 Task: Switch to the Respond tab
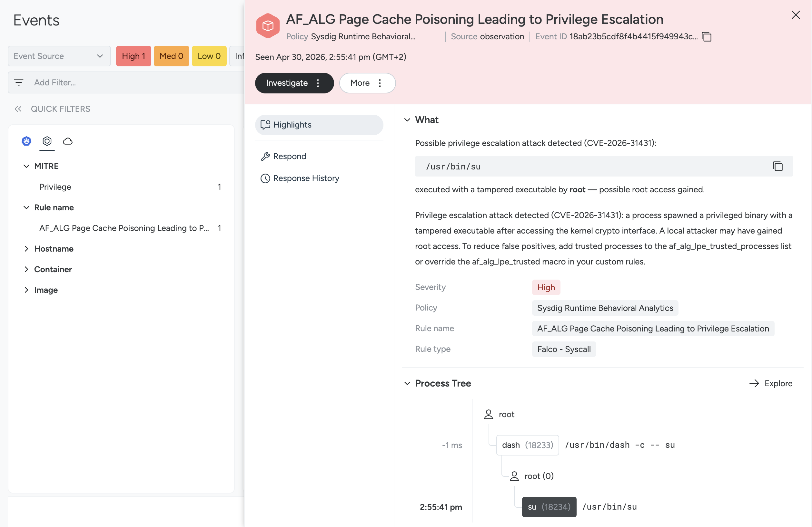click(289, 156)
